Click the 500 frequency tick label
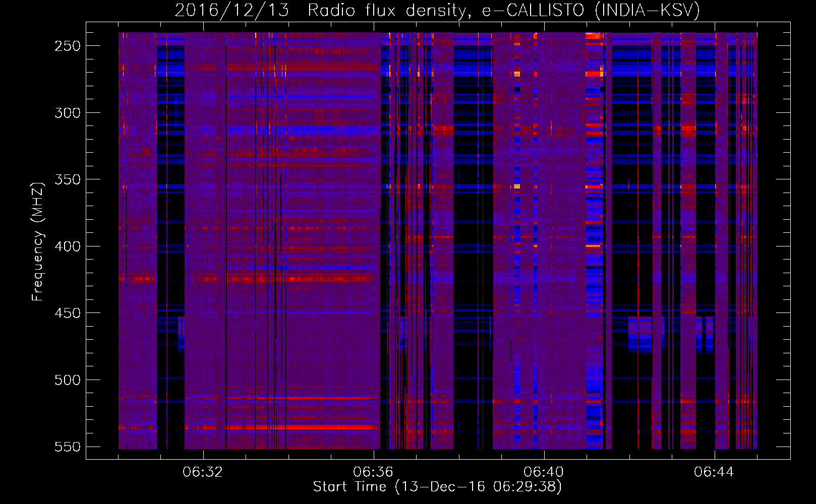816x504 pixels. click(68, 380)
